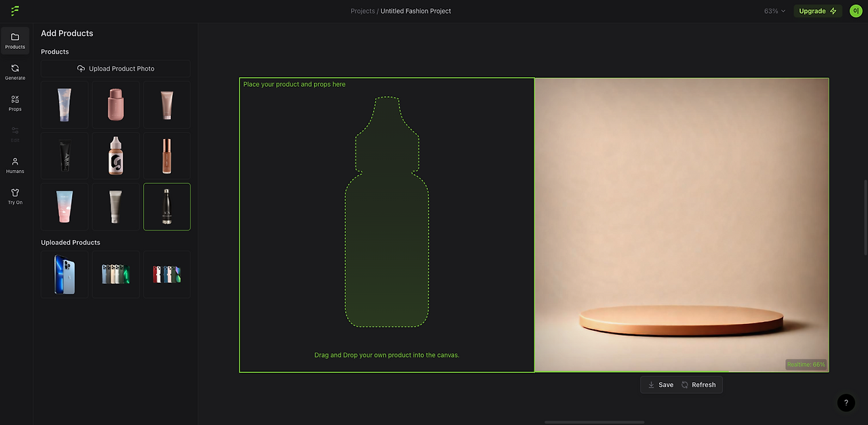The width and height of the screenshot is (868, 425).
Task: Select the black water bottle product
Action: point(167,207)
